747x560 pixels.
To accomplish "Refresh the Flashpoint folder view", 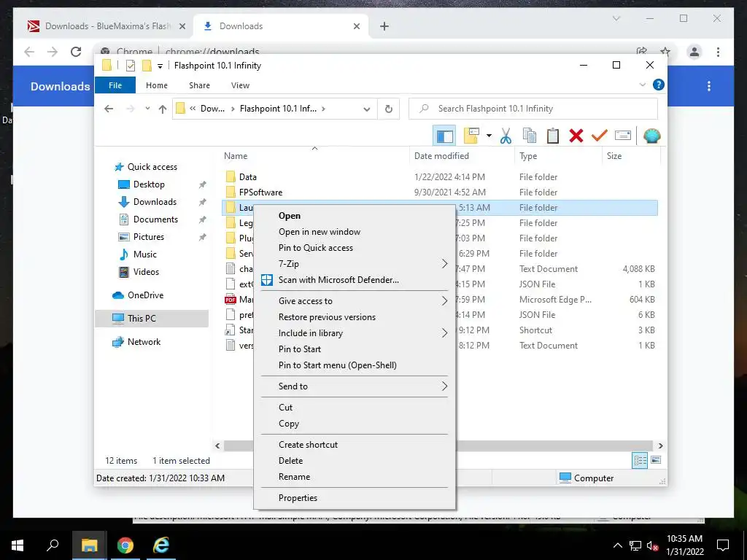I will click(389, 109).
